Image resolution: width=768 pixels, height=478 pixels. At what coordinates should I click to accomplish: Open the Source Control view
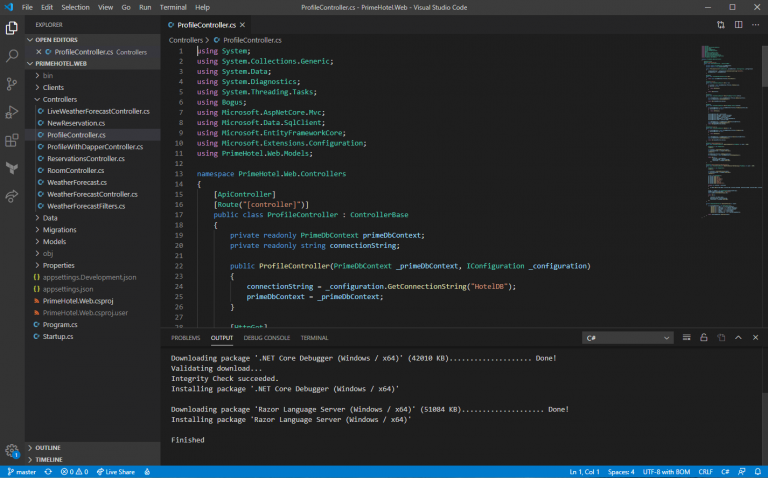pyautogui.click(x=12, y=85)
